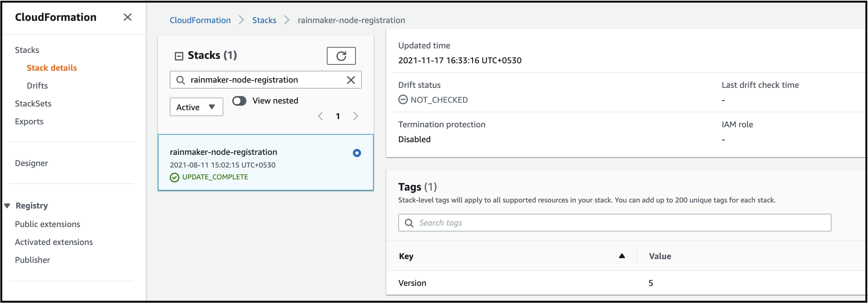The width and height of the screenshot is (868, 303).
Task: Go to next stacks page
Action: (355, 116)
